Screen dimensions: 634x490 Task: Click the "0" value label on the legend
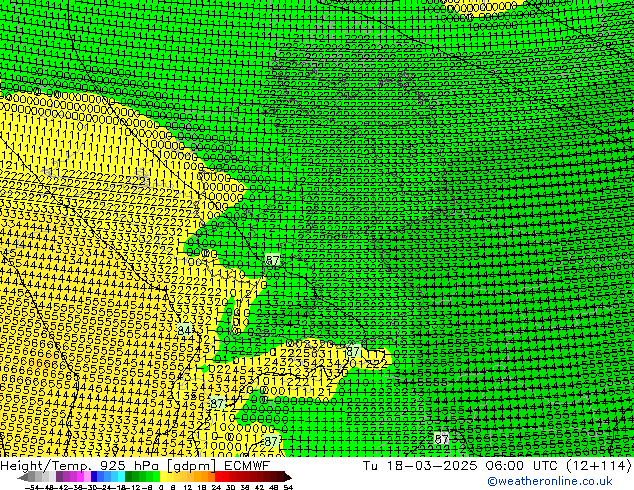pyautogui.click(x=161, y=487)
